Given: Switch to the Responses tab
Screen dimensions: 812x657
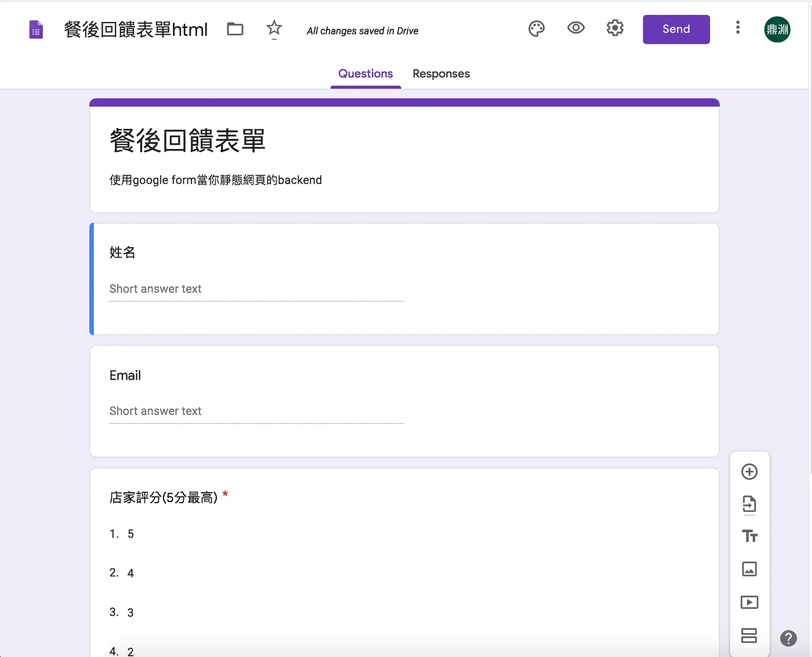Looking at the screenshot, I should click(x=441, y=74).
